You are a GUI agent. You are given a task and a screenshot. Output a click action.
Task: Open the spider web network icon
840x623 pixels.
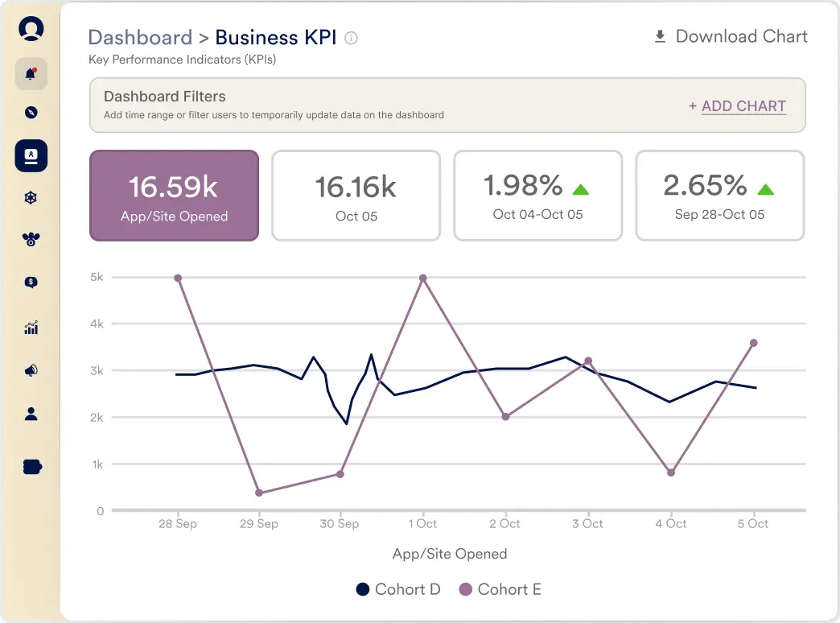pyautogui.click(x=31, y=198)
